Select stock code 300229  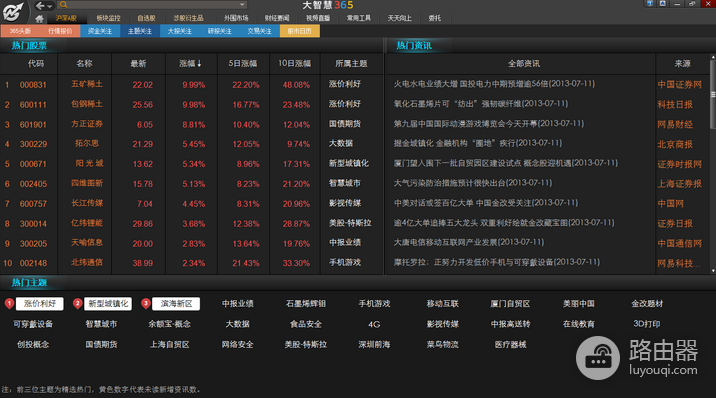click(x=33, y=144)
